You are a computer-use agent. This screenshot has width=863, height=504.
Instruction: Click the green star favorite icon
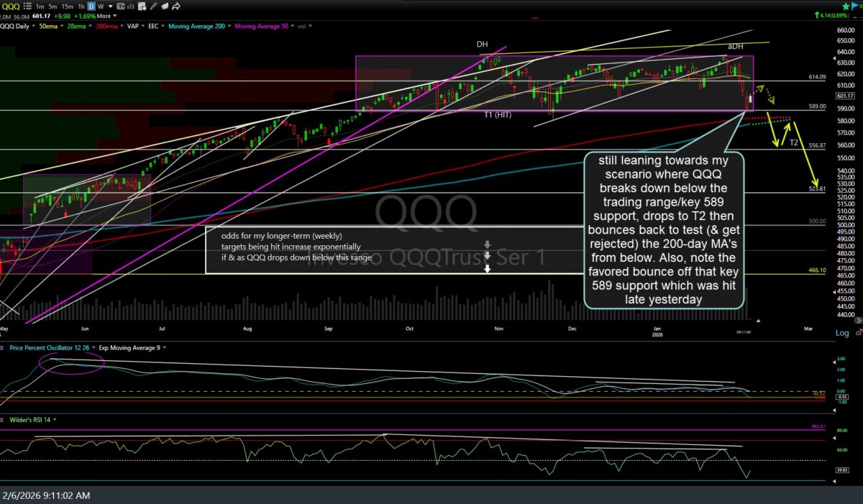click(844, 5)
